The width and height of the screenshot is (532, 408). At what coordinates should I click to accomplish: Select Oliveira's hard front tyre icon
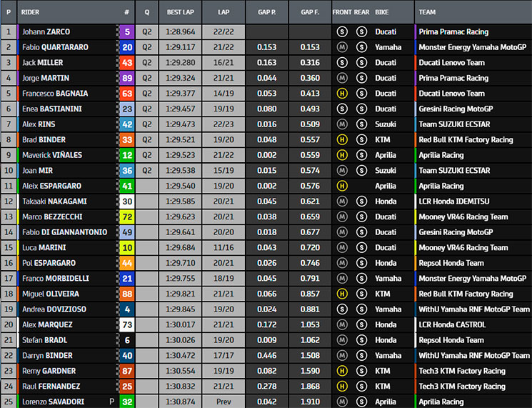click(x=342, y=294)
